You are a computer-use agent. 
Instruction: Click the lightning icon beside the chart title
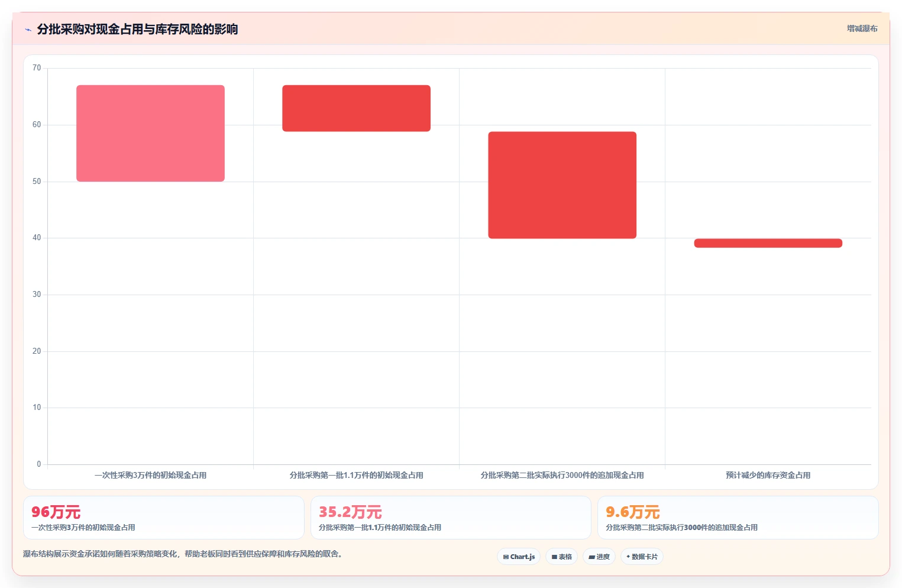28,30
